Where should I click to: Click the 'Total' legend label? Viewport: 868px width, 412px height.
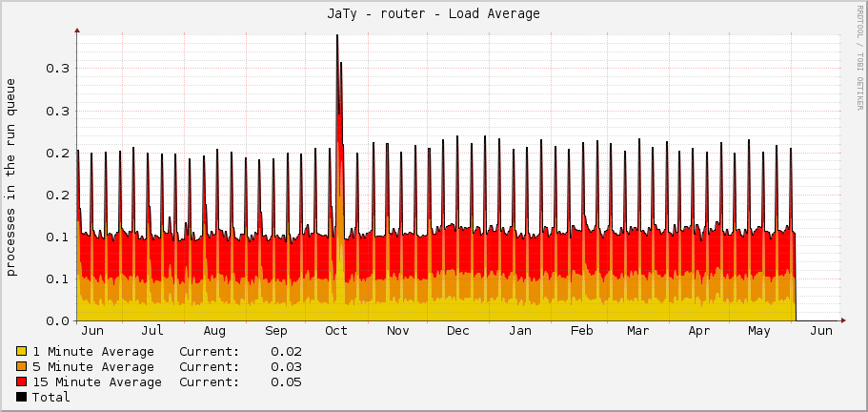tap(50, 397)
